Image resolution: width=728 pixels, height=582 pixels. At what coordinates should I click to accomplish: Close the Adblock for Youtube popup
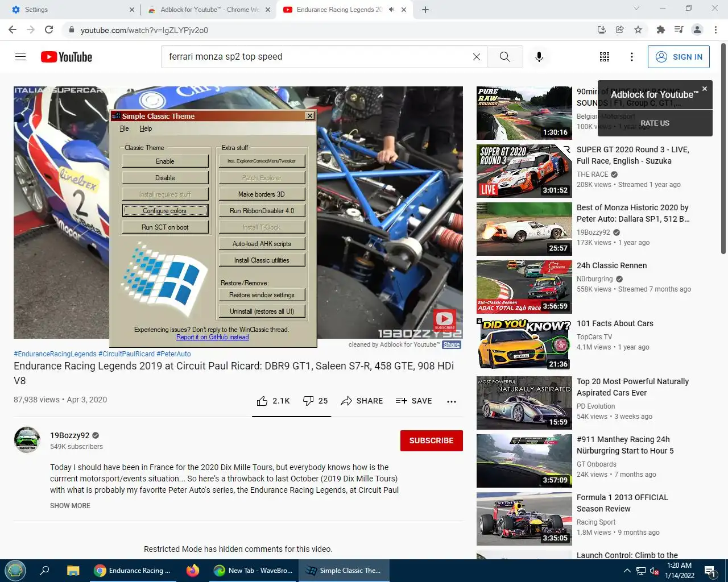point(705,89)
